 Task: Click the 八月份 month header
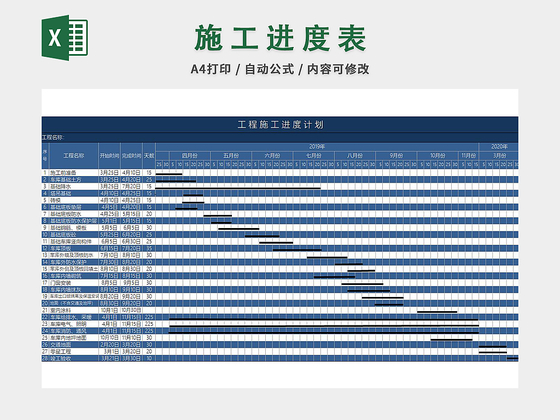(355, 156)
